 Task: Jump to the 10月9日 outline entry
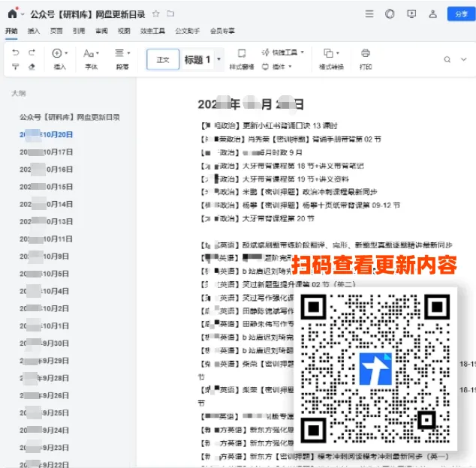pos(44,256)
